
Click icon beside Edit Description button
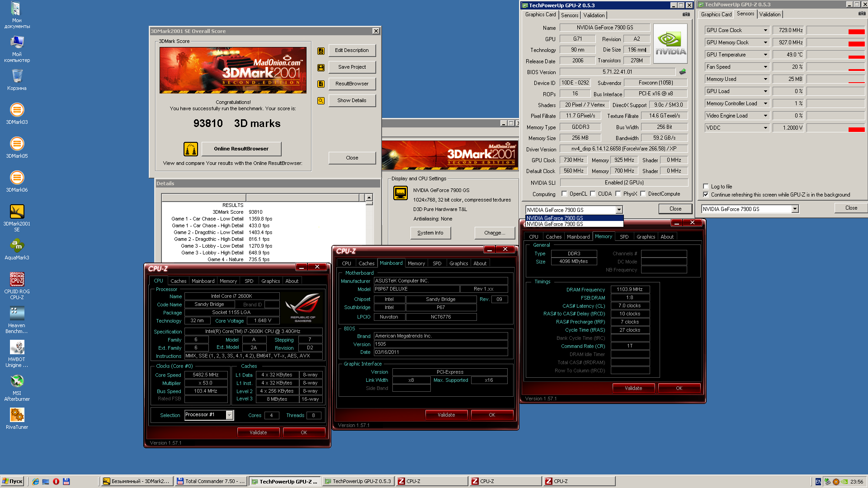click(x=321, y=51)
